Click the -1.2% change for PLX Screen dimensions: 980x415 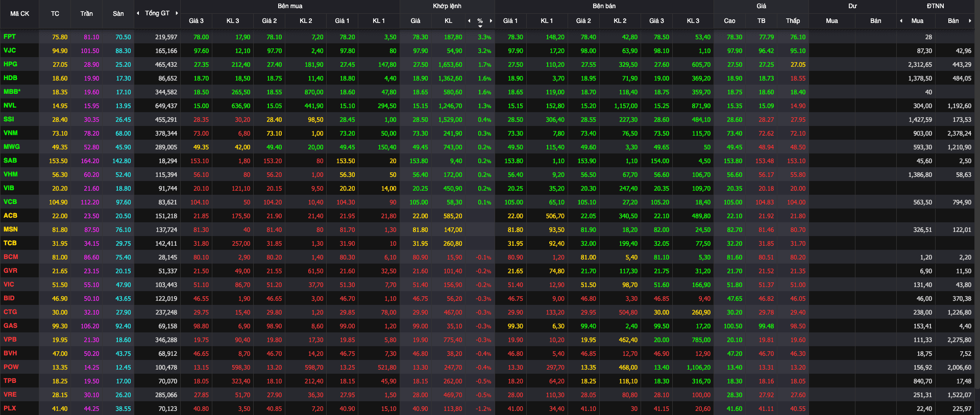coord(483,409)
